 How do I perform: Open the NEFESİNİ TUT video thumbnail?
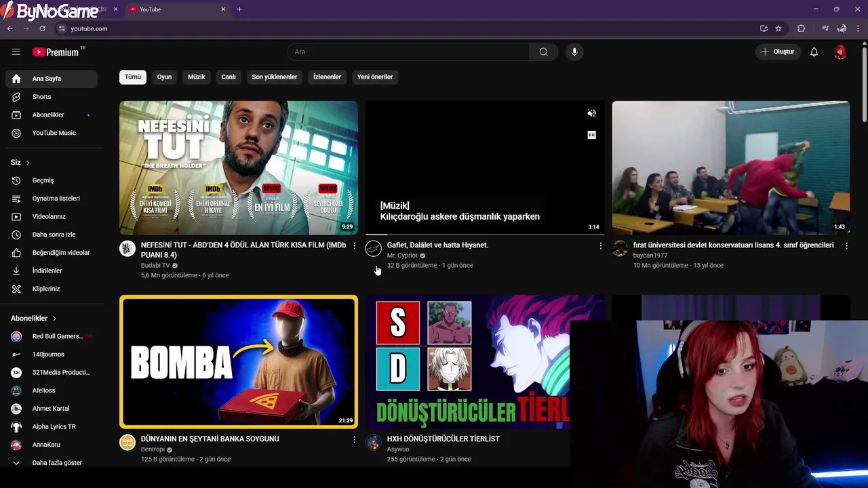point(239,167)
